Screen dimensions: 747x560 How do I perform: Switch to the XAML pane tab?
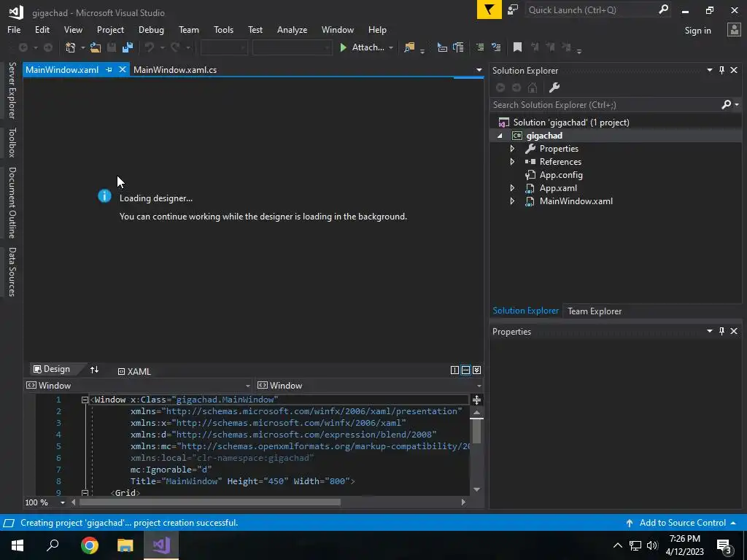click(x=134, y=371)
